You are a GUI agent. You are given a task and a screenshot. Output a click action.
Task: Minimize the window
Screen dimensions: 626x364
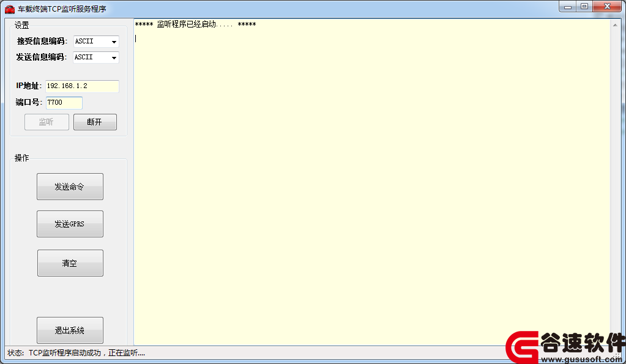coord(568,7)
